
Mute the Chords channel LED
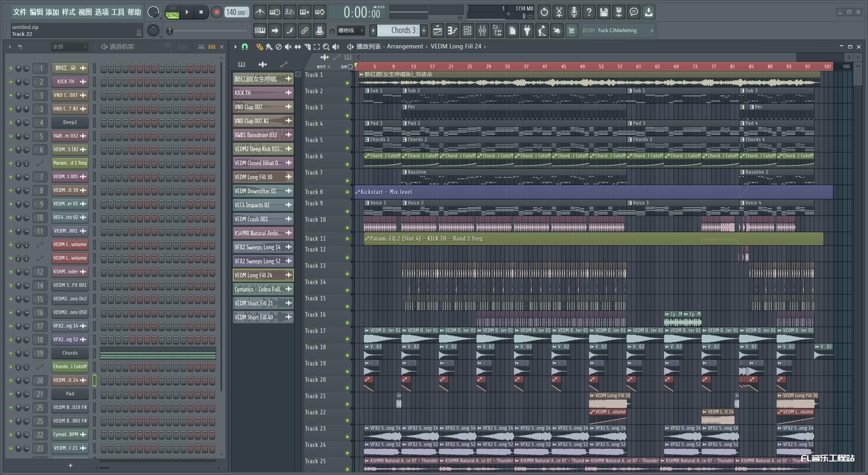click(x=11, y=353)
